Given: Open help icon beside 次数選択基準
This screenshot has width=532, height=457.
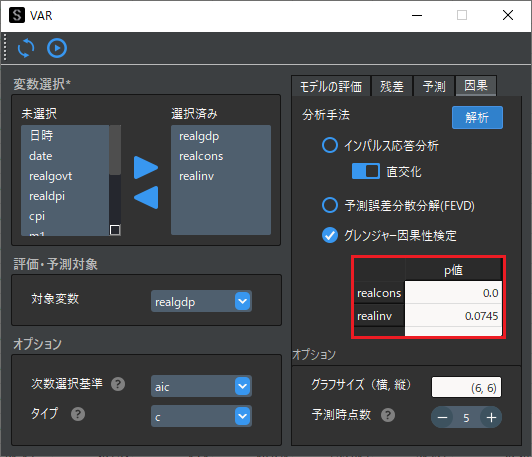Looking at the screenshot, I should tap(118, 384).
